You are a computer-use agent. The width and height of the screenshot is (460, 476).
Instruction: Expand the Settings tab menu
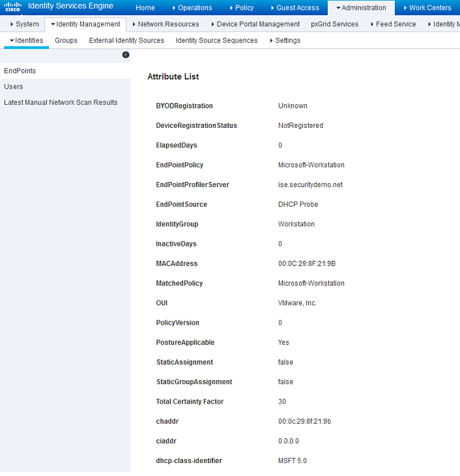tap(285, 40)
